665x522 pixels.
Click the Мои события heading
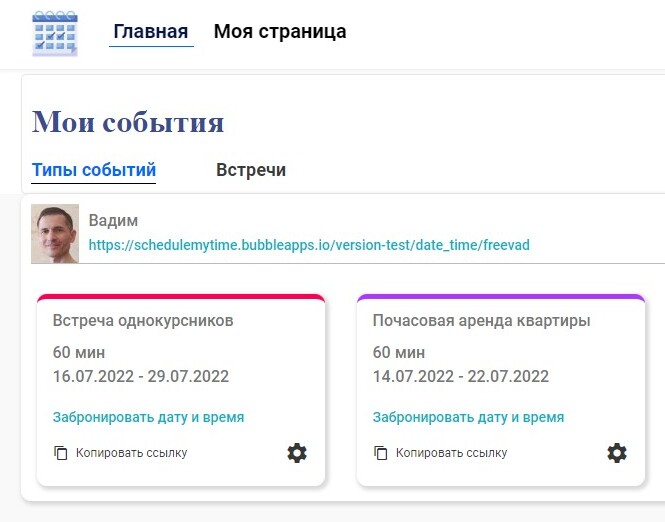pyautogui.click(x=128, y=122)
